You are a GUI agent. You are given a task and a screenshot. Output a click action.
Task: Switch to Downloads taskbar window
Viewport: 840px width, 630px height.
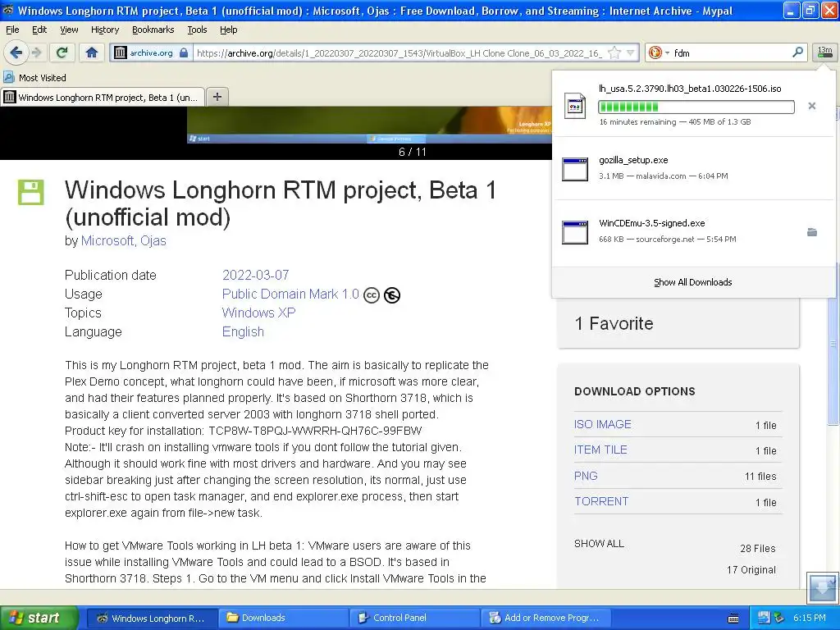point(282,618)
